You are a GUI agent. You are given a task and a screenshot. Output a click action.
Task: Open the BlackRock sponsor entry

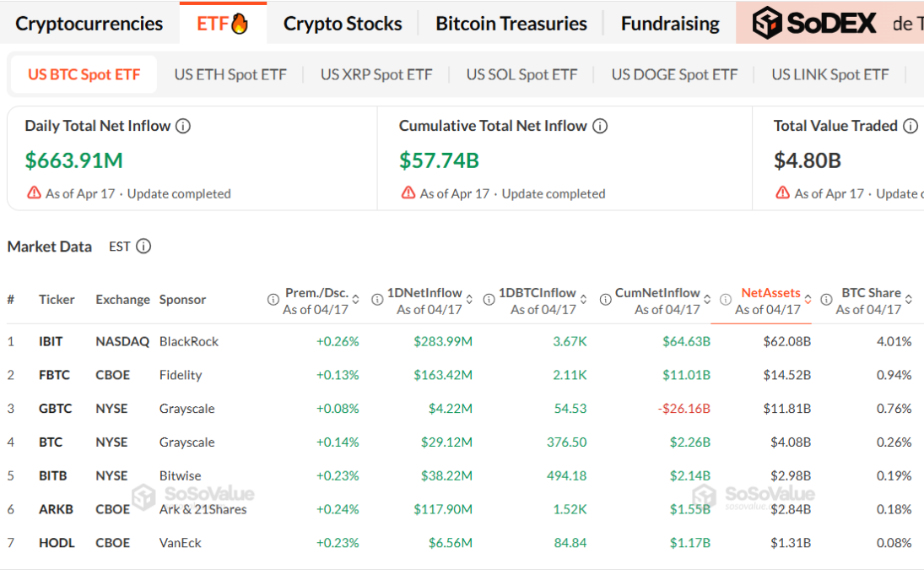pos(190,341)
